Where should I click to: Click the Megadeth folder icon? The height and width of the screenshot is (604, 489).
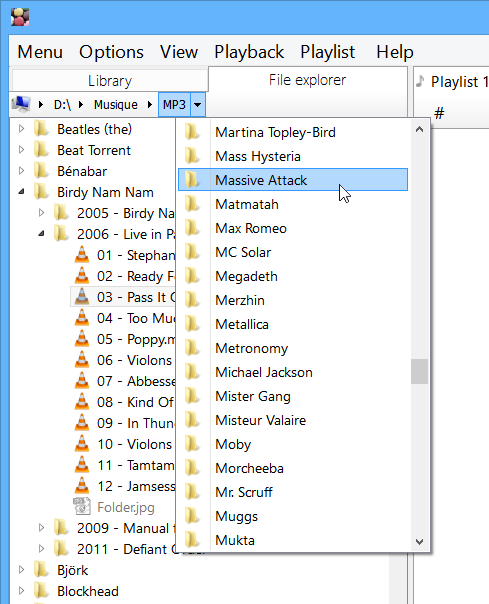pyautogui.click(x=192, y=276)
